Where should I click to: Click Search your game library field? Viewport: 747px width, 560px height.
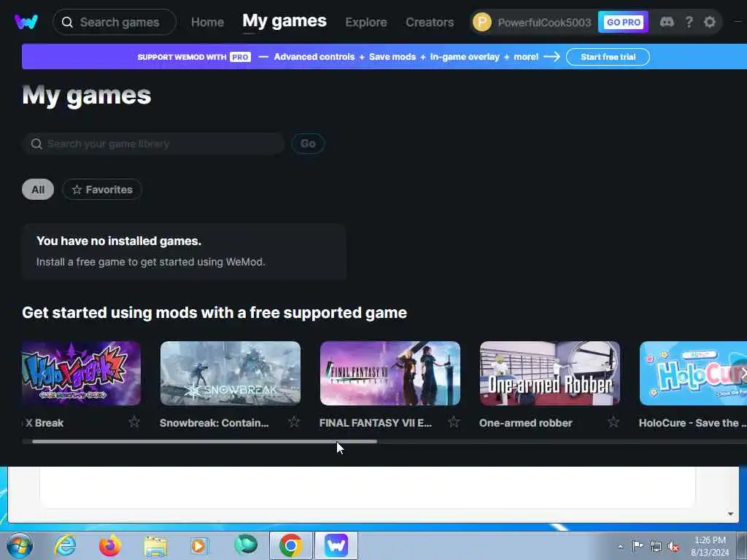pos(153,144)
